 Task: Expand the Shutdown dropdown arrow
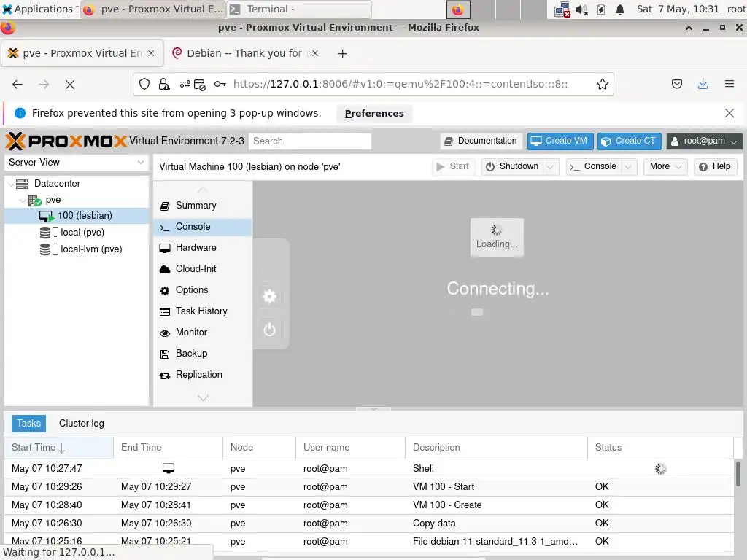[x=551, y=167]
